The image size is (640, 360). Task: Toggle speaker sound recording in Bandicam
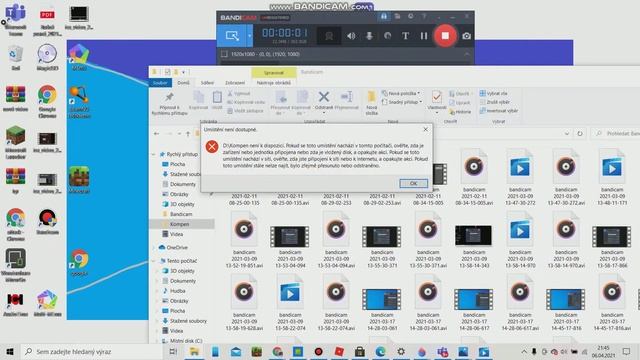[x=351, y=36]
